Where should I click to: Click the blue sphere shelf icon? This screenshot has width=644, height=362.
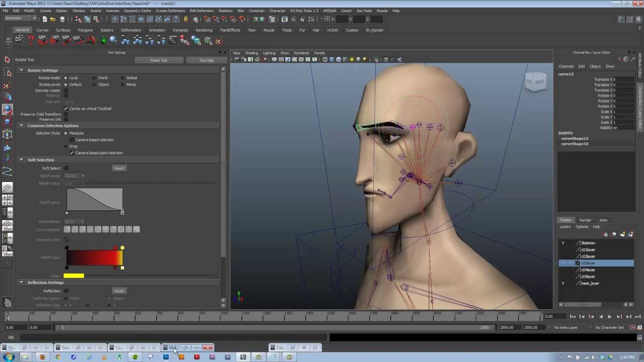114,41
